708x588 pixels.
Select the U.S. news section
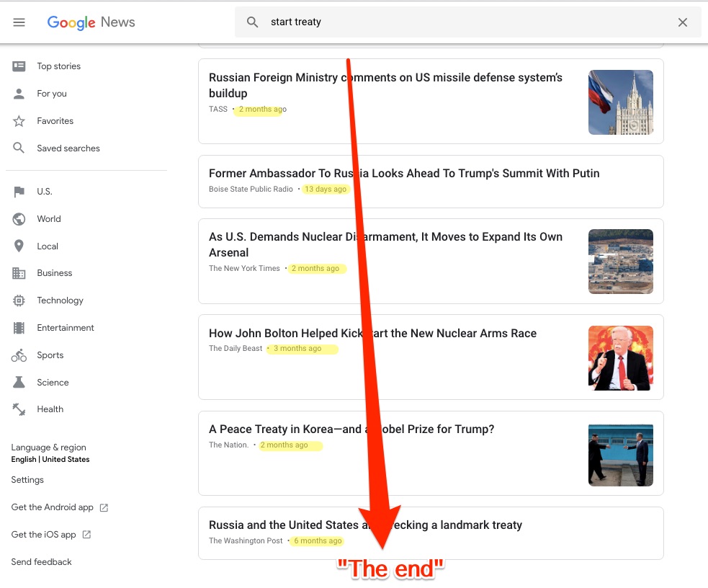(44, 192)
